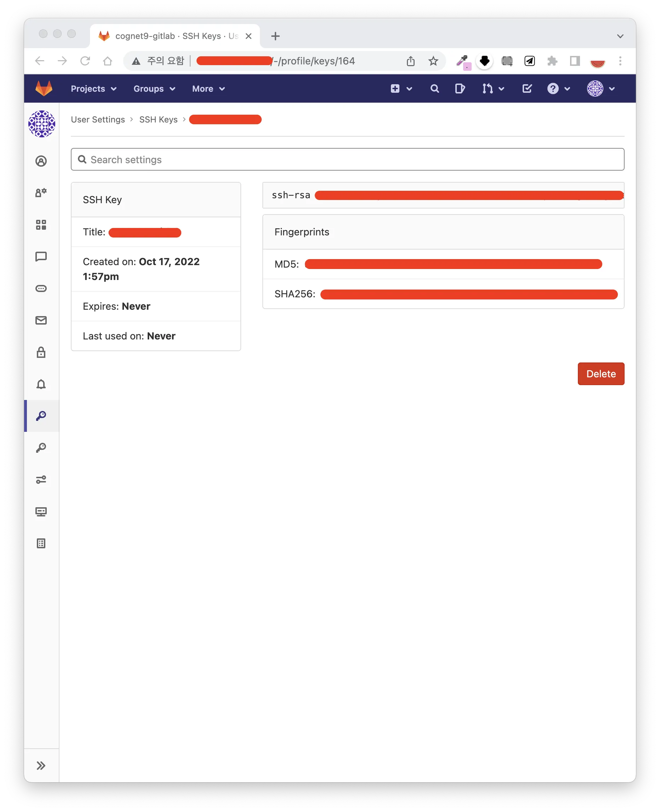Click the SSH Key card header

pyautogui.click(x=155, y=200)
